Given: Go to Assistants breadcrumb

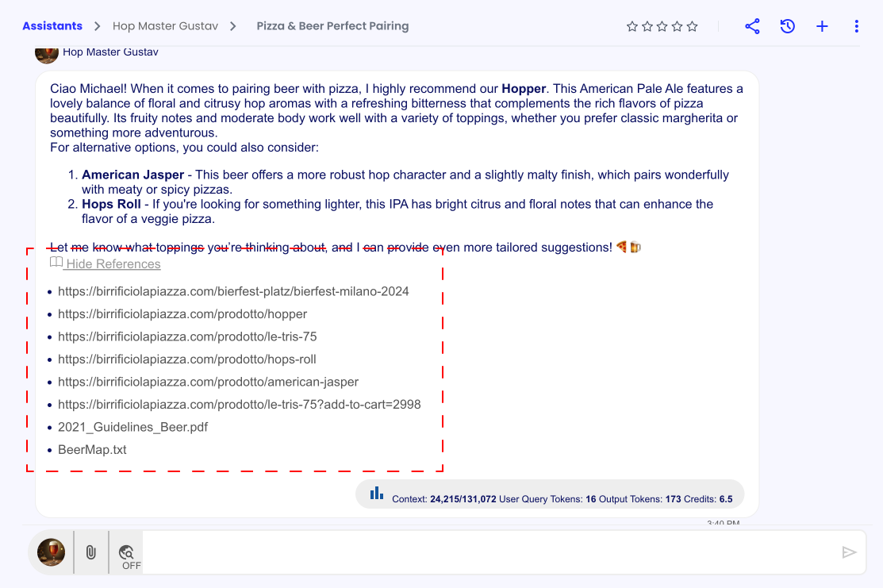Looking at the screenshot, I should coord(52,26).
